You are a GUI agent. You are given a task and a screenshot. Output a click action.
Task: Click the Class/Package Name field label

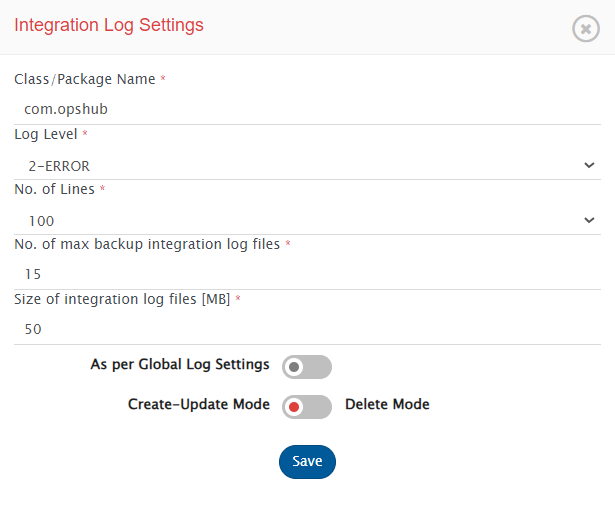pos(85,79)
